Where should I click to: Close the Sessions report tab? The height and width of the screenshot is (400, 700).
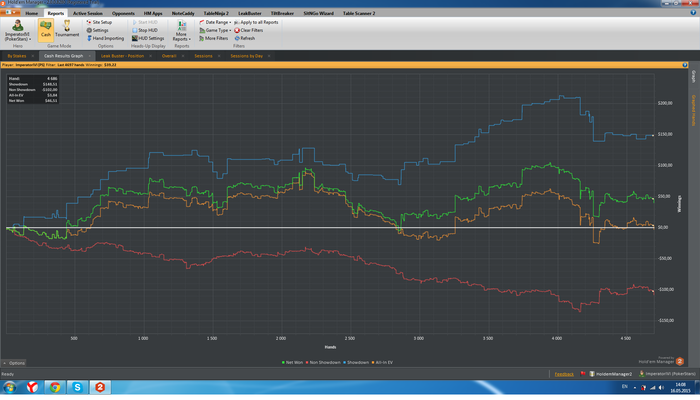click(219, 56)
